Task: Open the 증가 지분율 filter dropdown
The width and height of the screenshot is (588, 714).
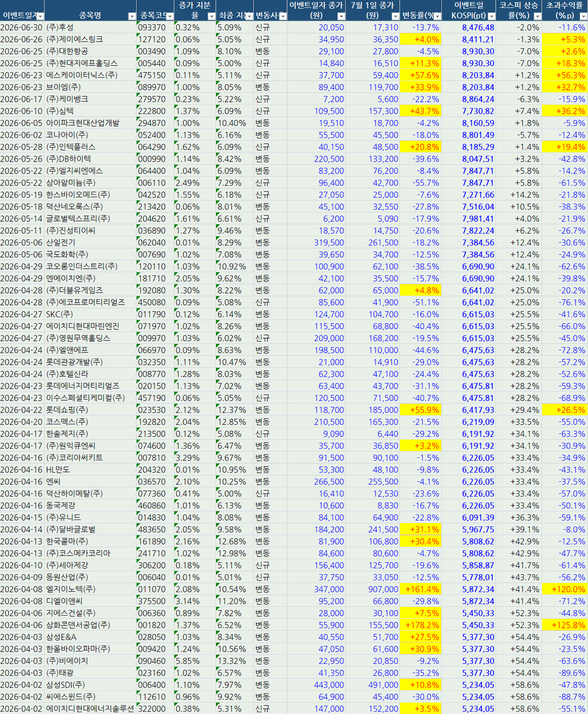Action: pyautogui.click(x=211, y=17)
